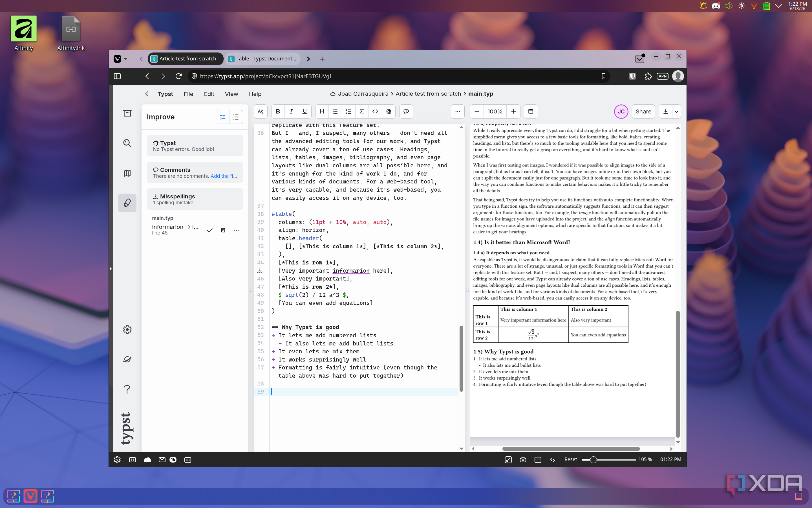Click the preview horizontal scrollbar

[571, 449]
